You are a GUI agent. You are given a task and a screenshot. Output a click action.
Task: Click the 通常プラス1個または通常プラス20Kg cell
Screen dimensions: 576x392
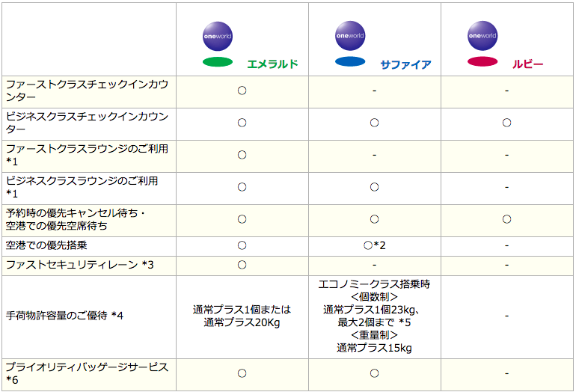[242, 316]
